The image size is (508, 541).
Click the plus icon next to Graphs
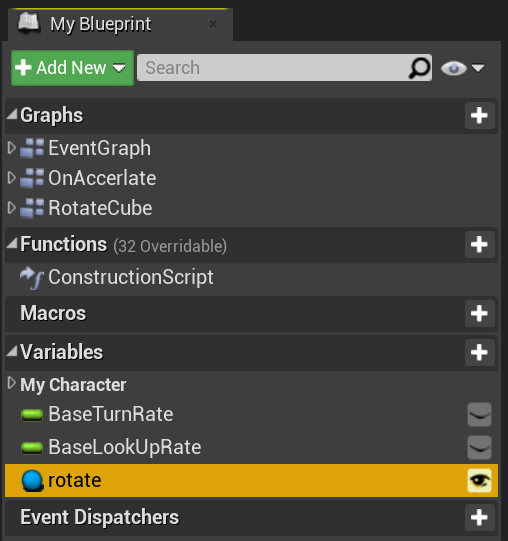pos(479,115)
